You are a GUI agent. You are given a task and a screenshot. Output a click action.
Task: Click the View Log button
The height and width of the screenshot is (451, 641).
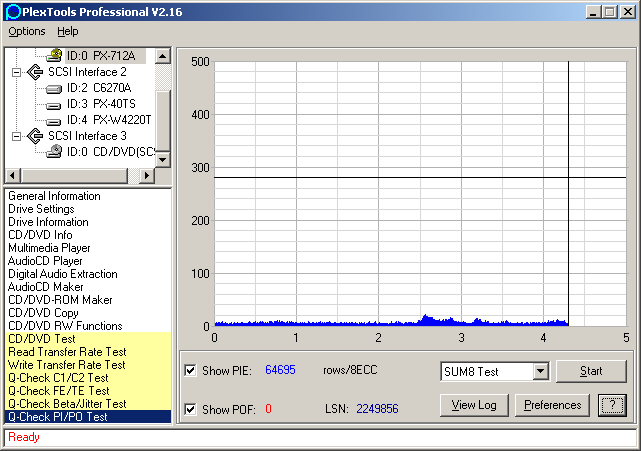pos(474,405)
